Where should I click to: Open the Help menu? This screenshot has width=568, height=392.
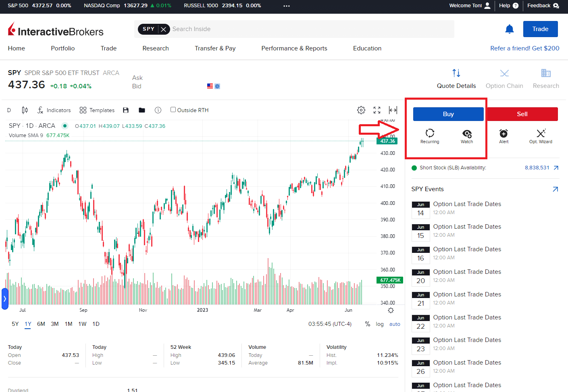[x=509, y=6]
